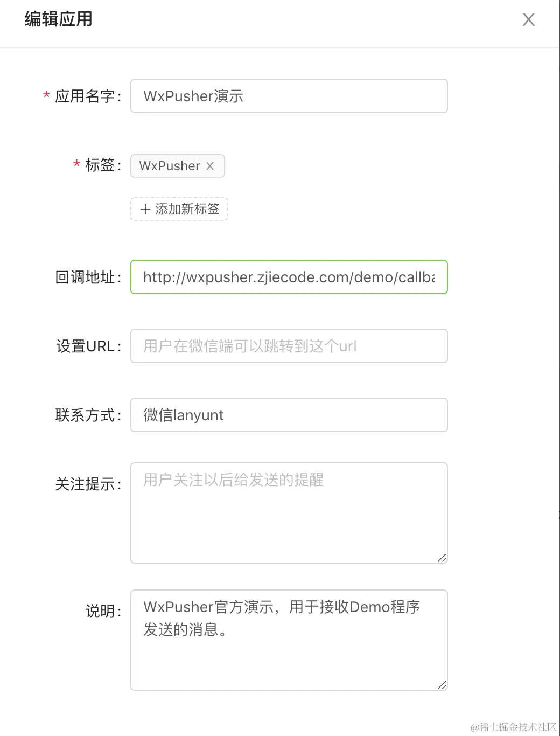Click the plus icon to add new tag

(145, 209)
